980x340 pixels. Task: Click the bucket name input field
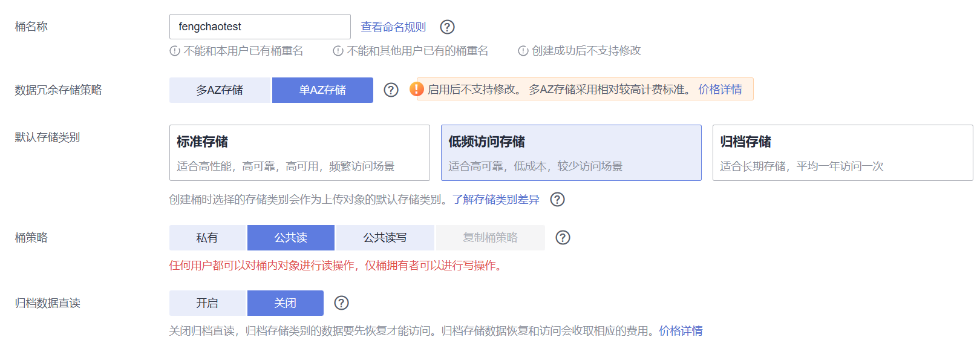click(x=260, y=27)
